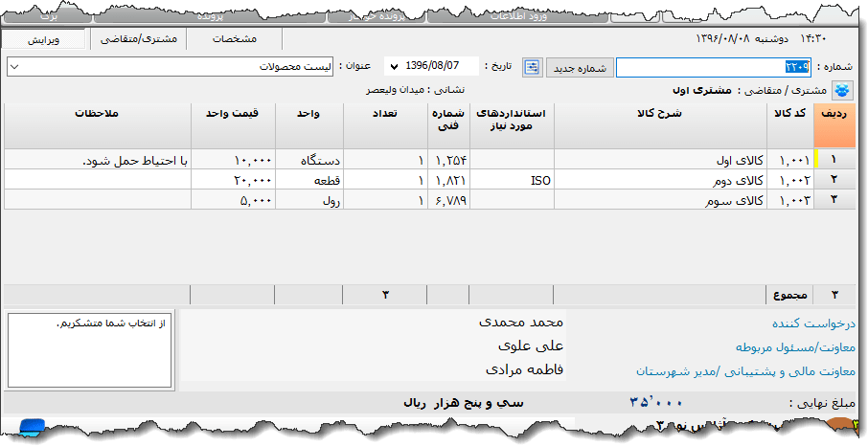Click the شرح کالا column header

pos(660,125)
